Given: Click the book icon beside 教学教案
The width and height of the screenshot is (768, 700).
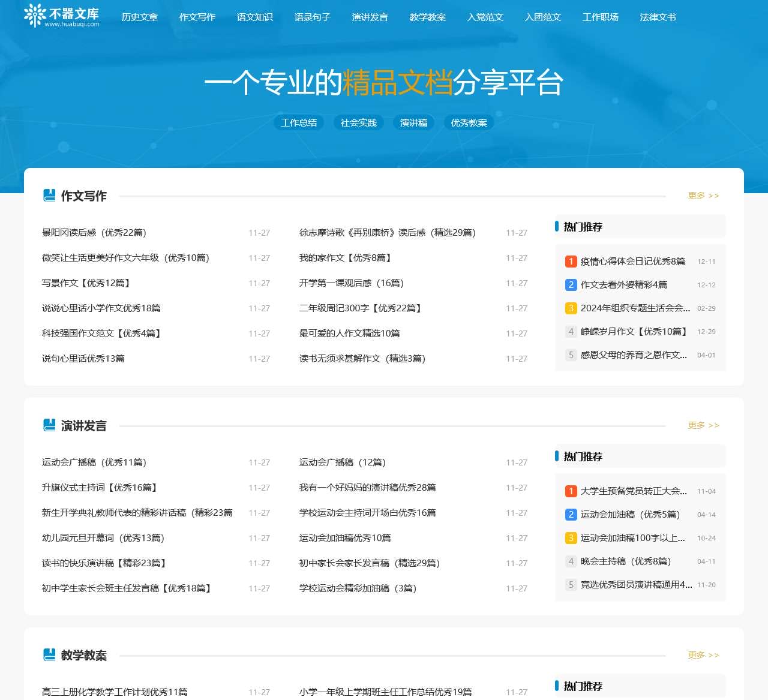Looking at the screenshot, I should pyautogui.click(x=49, y=655).
